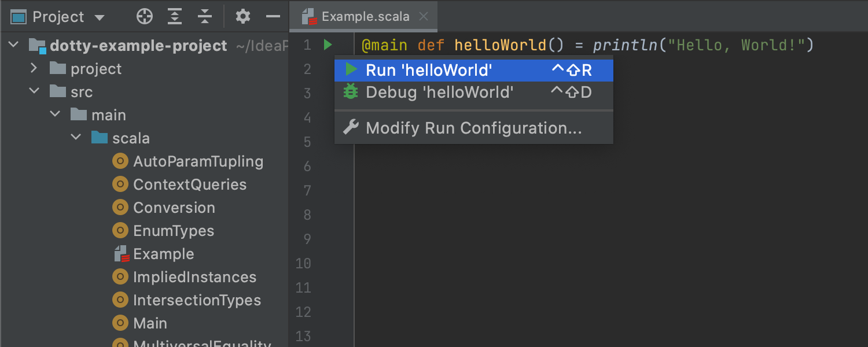Collapse the main folder chevron
This screenshot has width=868, height=347.
coord(56,115)
